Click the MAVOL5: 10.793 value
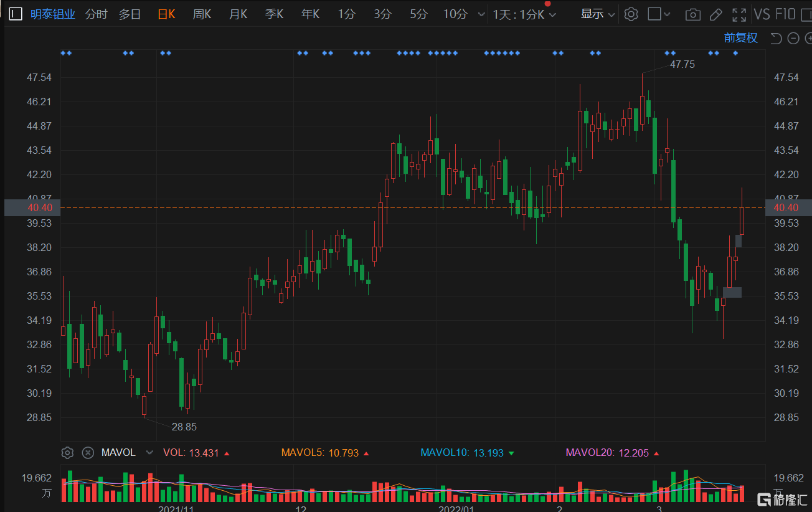Image resolution: width=812 pixels, height=512 pixels. click(320, 453)
